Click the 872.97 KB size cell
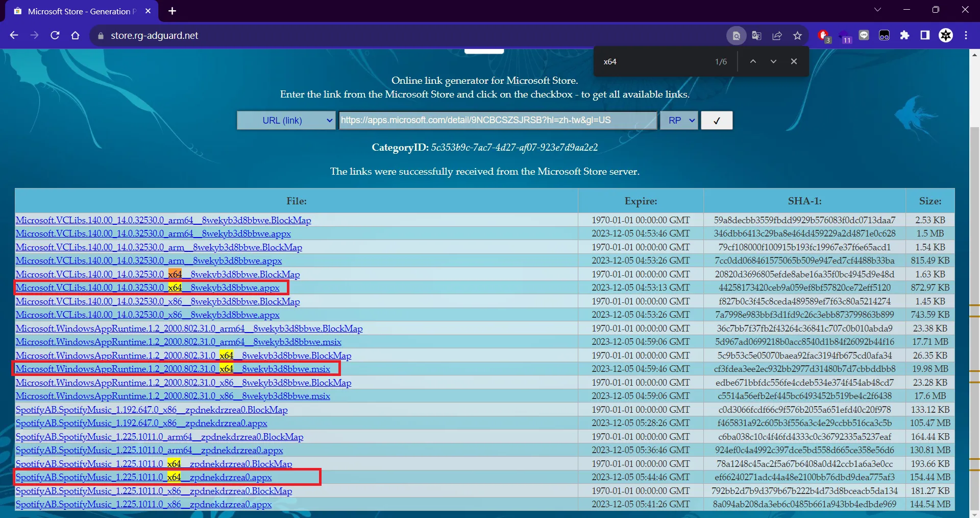Viewport: 980px width, 518px height. click(x=930, y=288)
